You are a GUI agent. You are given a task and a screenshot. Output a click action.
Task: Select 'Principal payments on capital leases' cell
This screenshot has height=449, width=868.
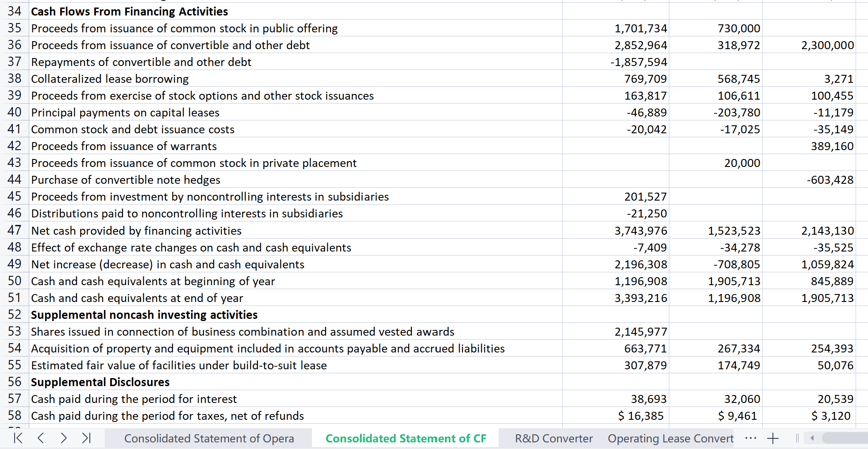coord(296,112)
